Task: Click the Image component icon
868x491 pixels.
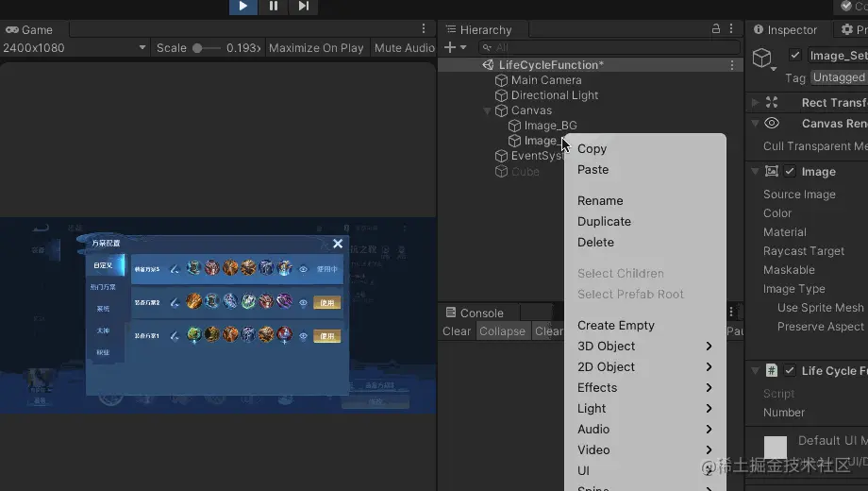Action: coord(772,171)
